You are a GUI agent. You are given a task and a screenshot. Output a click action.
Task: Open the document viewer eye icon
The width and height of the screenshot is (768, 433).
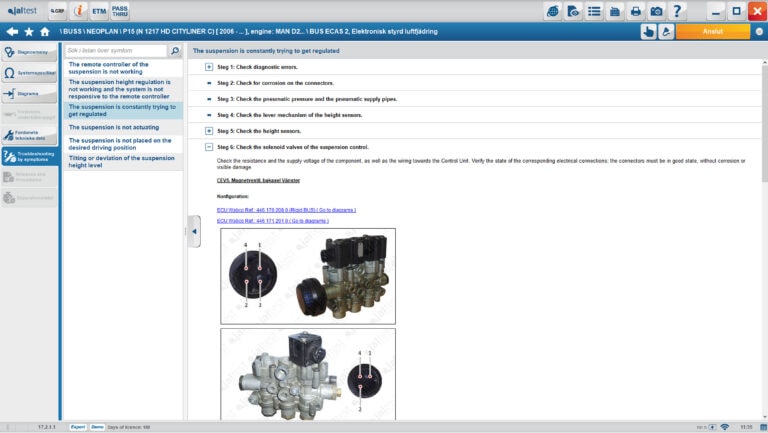573,11
